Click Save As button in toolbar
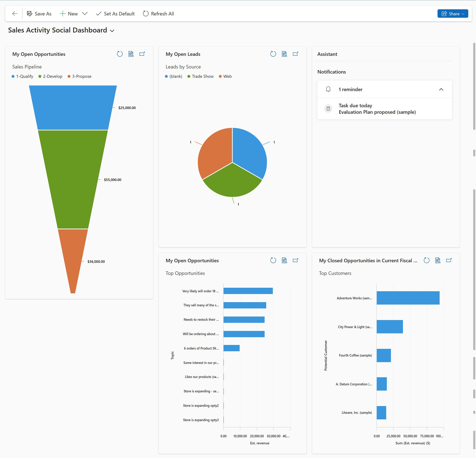476x458 pixels. 40,14
